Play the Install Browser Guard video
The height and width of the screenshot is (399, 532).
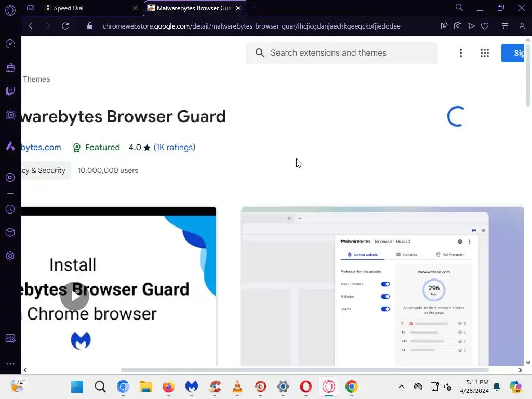point(75,296)
